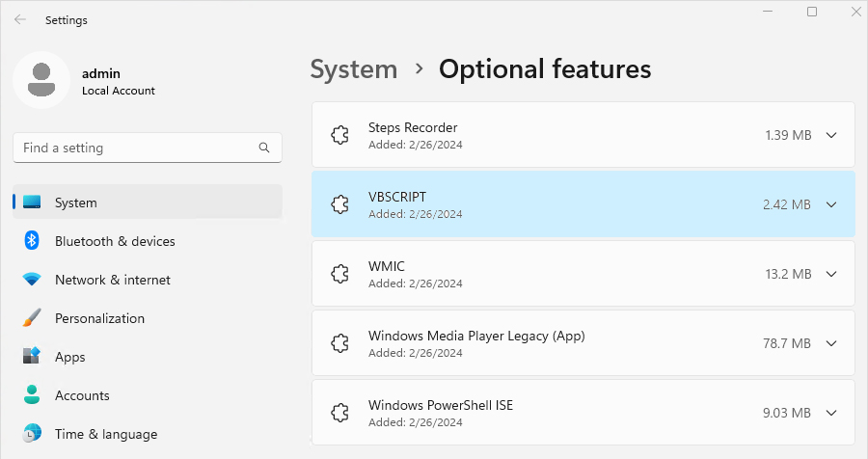Expand the Steps Recorder feature chevron
Image resolution: width=868 pixels, height=459 pixels.
click(x=831, y=135)
